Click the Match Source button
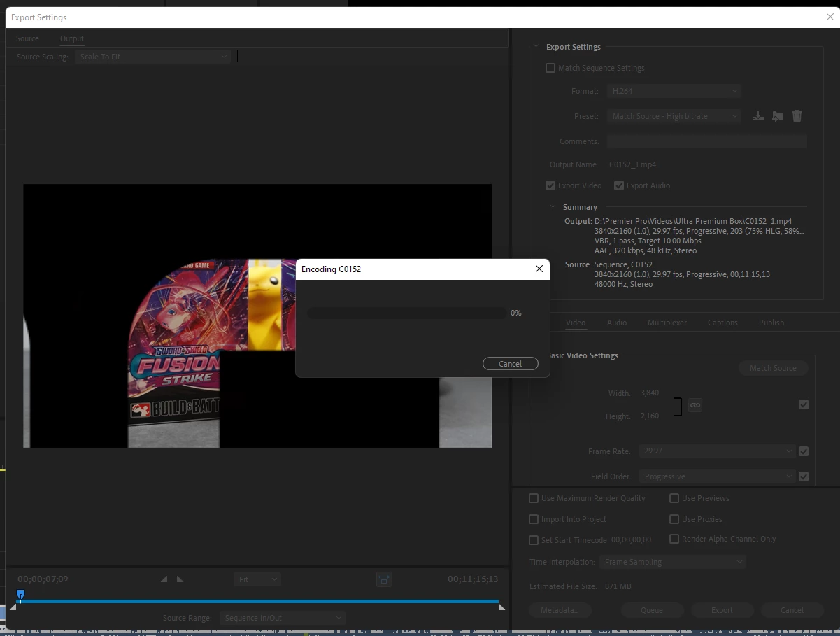Image resolution: width=840 pixels, height=636 pixels. [773, 368]
